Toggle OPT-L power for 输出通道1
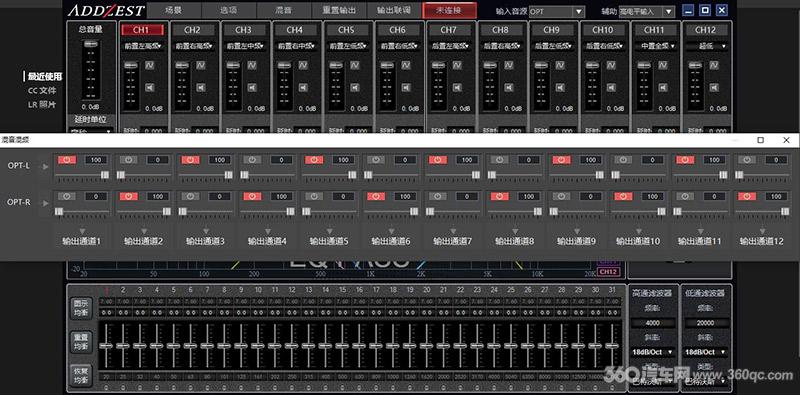 click(67, 160)
